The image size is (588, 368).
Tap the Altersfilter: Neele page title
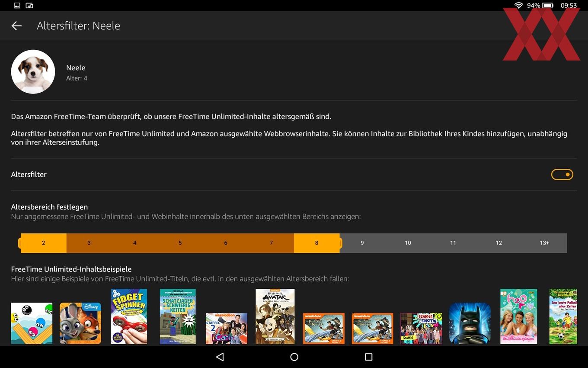coord(78,26)
